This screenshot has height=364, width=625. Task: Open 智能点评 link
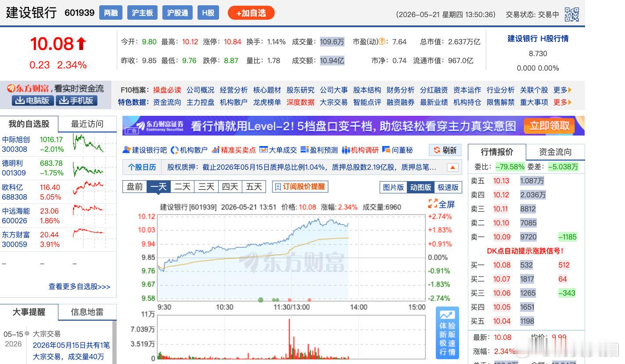point(367,102)
